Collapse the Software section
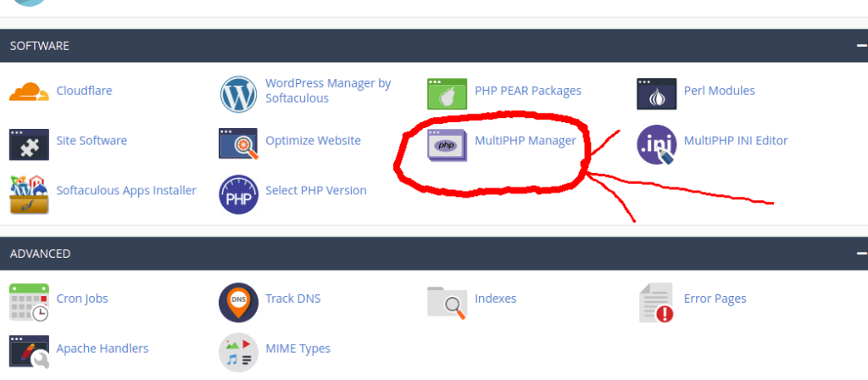This screenshot has height=380, width=868. coord(860,45)
